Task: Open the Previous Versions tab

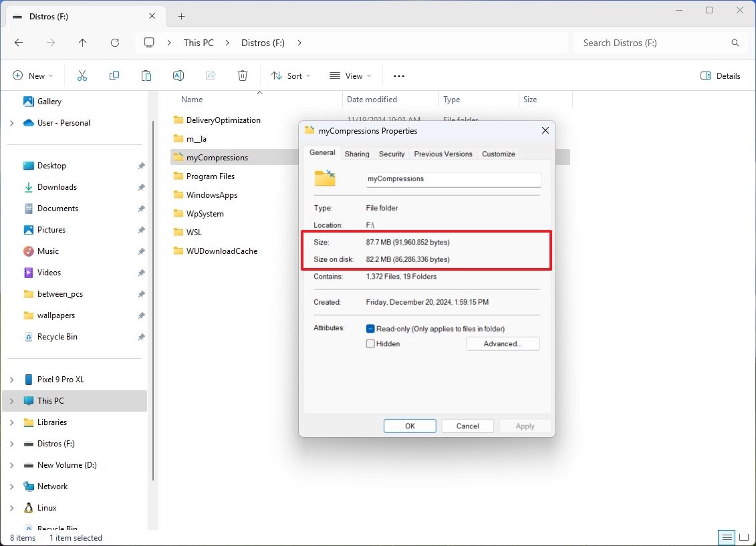Action: pos(443,154)
